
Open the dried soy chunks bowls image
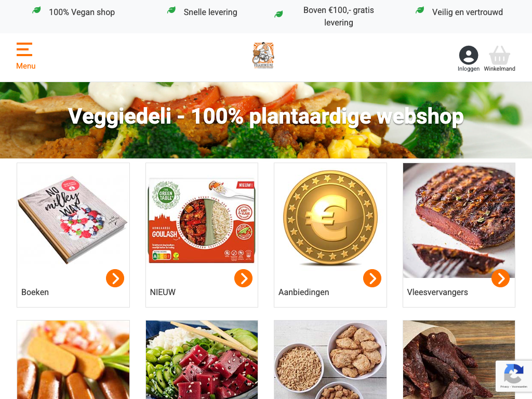pos(330,360)
